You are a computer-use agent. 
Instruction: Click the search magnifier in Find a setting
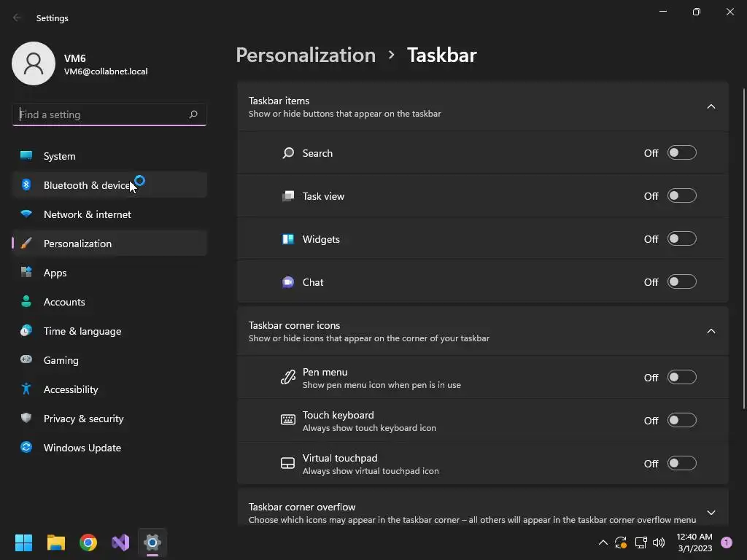click(x=193, y=114)
